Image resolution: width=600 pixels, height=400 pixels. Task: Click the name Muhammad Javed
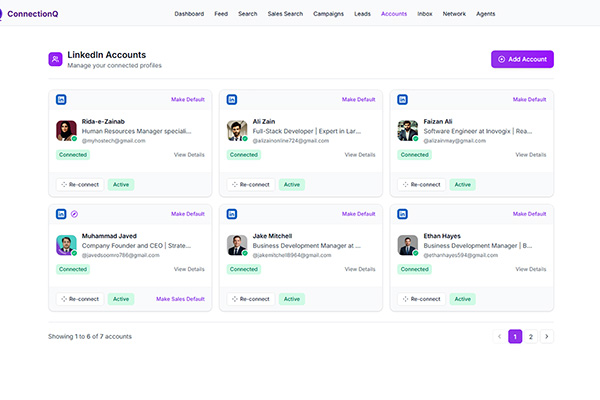pyautogui.click(x=109, y=236)
